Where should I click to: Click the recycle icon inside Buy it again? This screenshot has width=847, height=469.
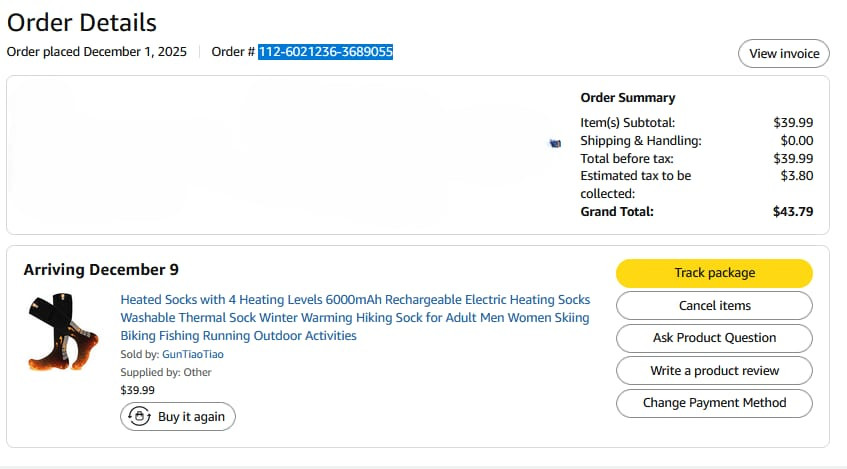[139, 417]
